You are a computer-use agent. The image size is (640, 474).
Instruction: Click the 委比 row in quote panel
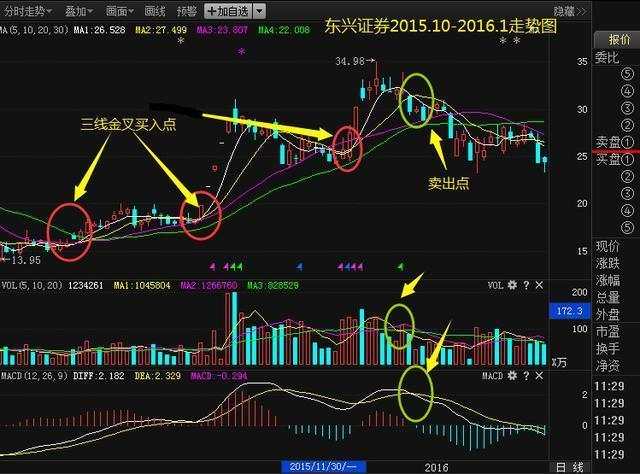point(607,58)
